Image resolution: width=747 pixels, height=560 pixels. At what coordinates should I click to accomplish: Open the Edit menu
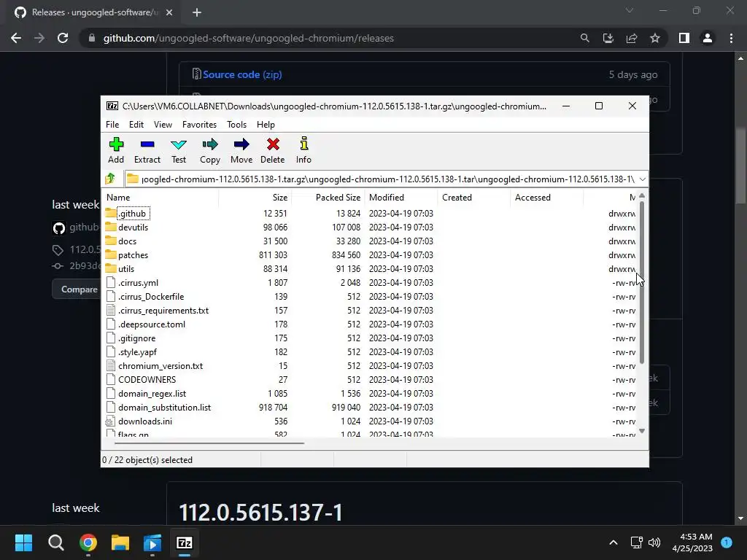coord(136,125)
